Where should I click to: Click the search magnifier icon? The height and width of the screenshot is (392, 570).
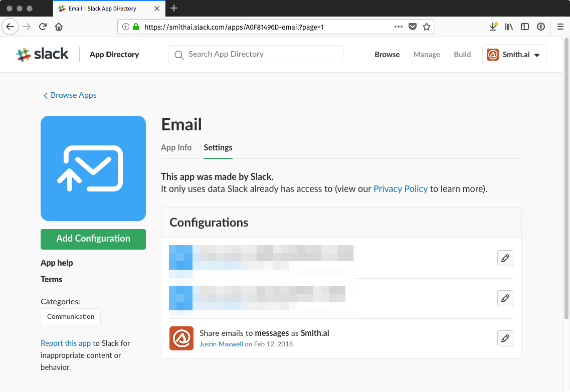pyautogui.click(x=179, y=55)
